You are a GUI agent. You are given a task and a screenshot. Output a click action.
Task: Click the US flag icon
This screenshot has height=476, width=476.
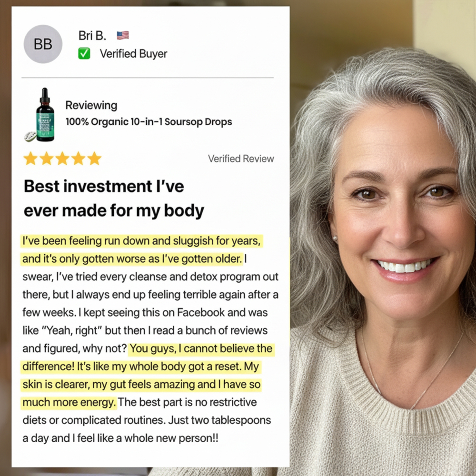[x=123, y=36]
